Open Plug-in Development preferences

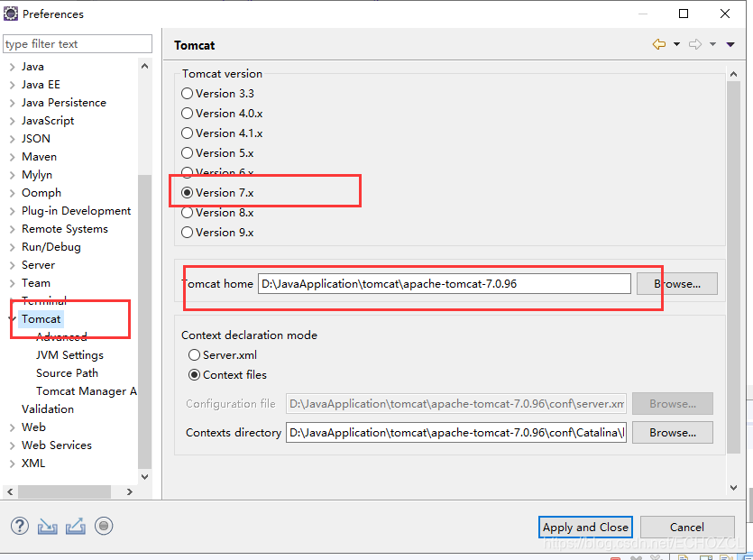click(x=76, y=211)
